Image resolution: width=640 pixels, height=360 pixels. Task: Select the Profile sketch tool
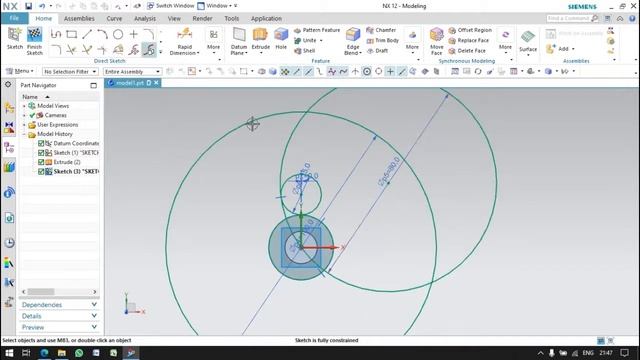tap(56, 34)
